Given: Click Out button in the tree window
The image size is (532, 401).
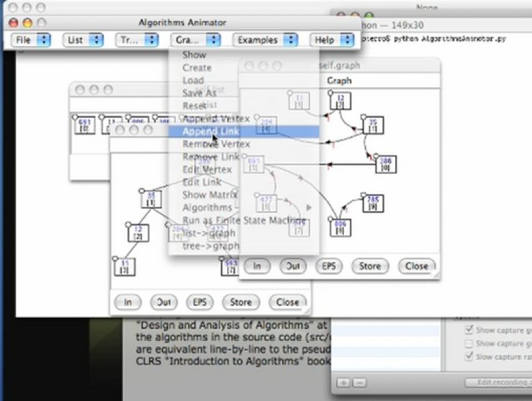Looking at the screenshot, I should tap(164, 302).
